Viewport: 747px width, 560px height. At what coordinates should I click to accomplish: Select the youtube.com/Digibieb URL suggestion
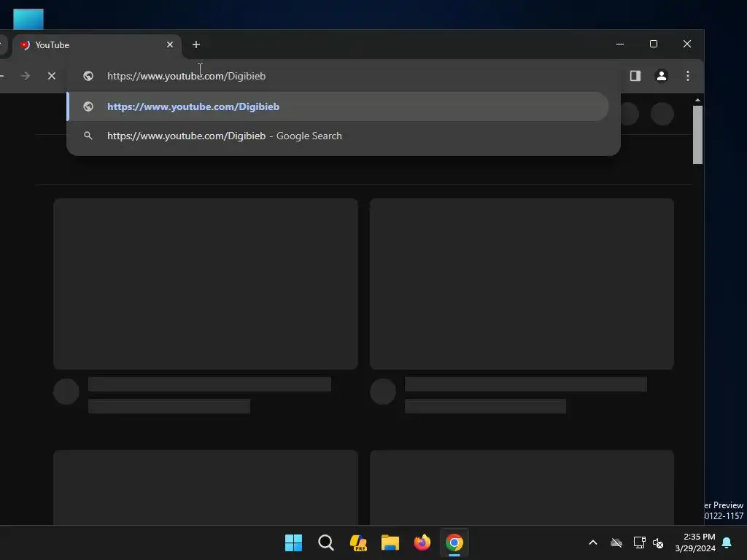338,106
